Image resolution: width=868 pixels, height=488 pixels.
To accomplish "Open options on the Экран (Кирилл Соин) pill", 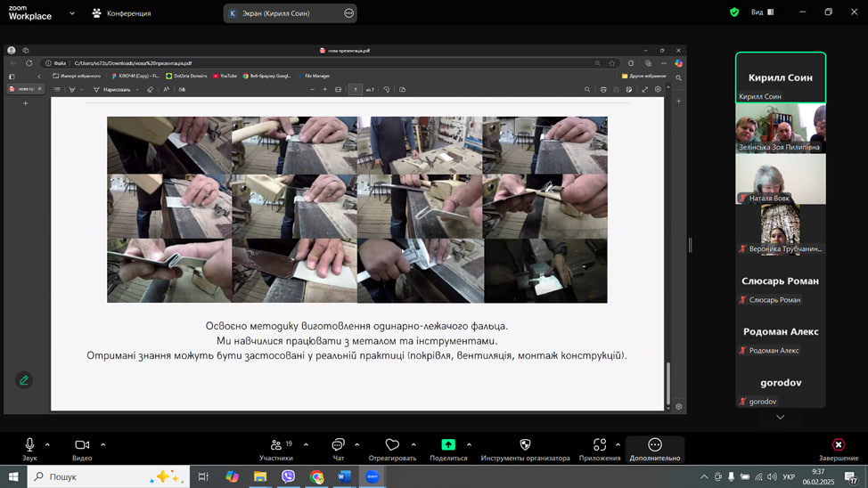I will 348,13.
